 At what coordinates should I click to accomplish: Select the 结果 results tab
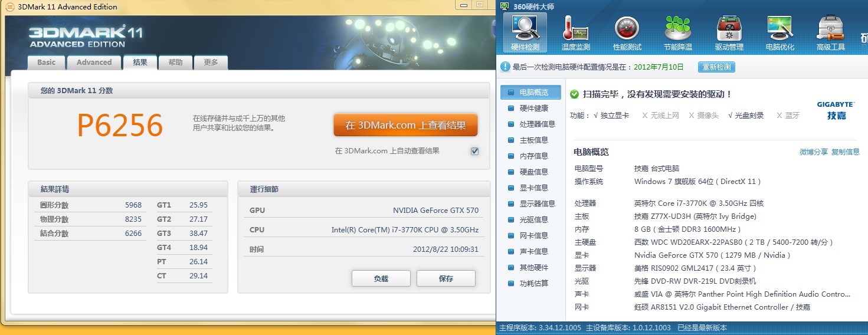coord(140,63)
